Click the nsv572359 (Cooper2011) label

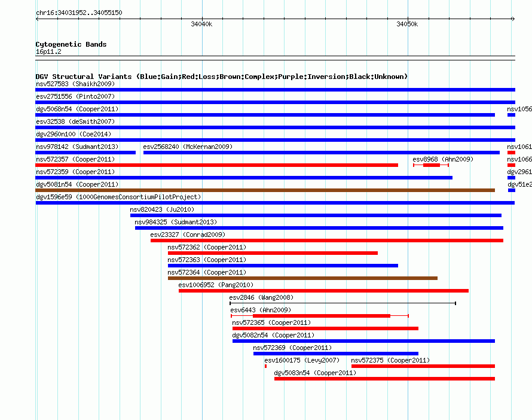tap(75, 172)
